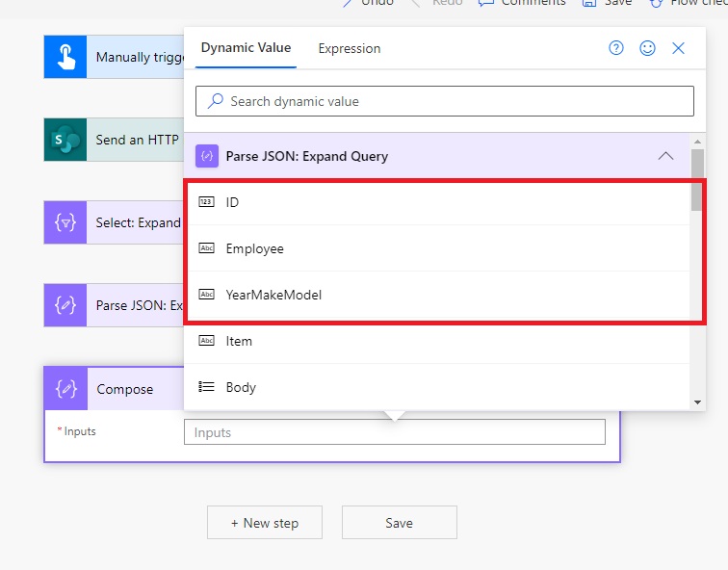Open help via question mark icon
This screenshot has width=728, height=570.
point(616,48)
